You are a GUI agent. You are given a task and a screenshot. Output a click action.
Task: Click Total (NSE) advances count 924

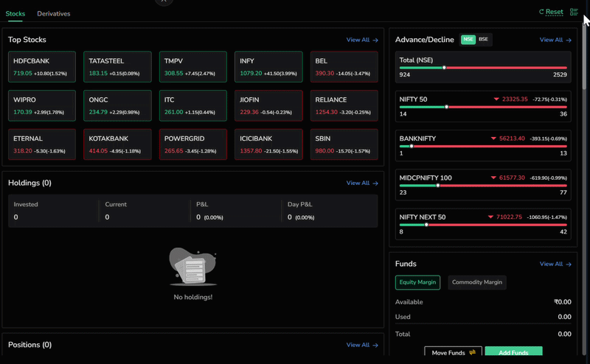coord(404,74)
